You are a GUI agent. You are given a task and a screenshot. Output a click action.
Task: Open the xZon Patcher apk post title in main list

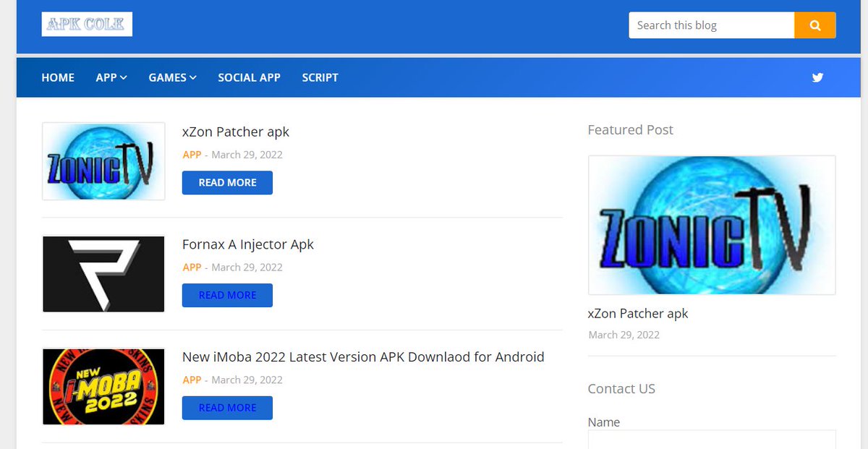pyautogui.click(x=236, y=132)
